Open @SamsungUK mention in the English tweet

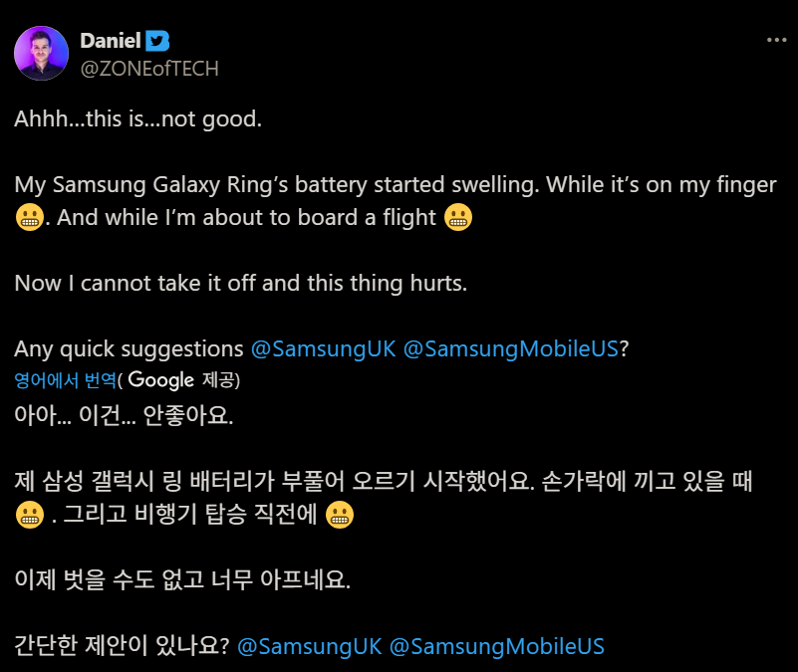(x=322, y=349)
